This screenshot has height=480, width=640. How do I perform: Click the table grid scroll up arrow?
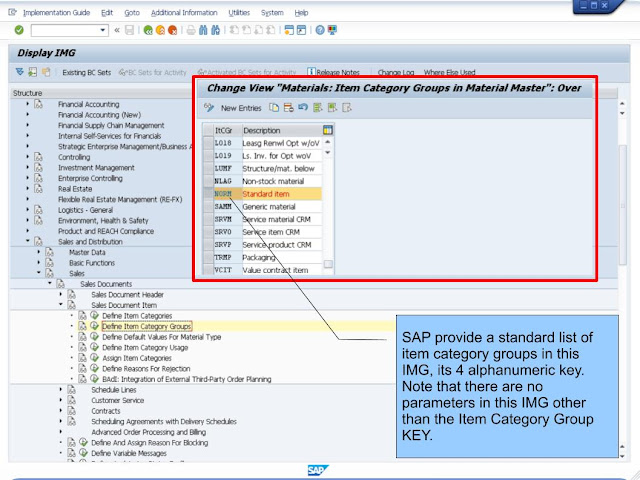327,142
